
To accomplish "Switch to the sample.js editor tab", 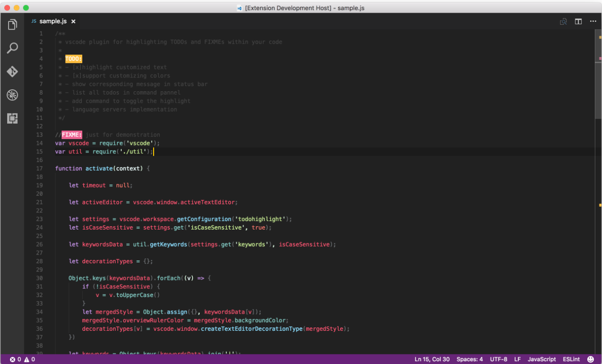I will (54, 21).
